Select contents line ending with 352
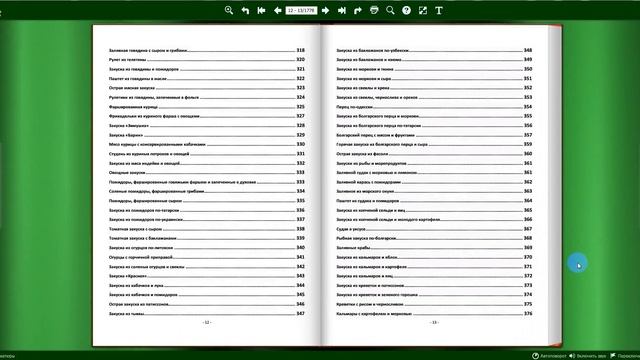This screenshot has width=640, height=360. point(434,88)
